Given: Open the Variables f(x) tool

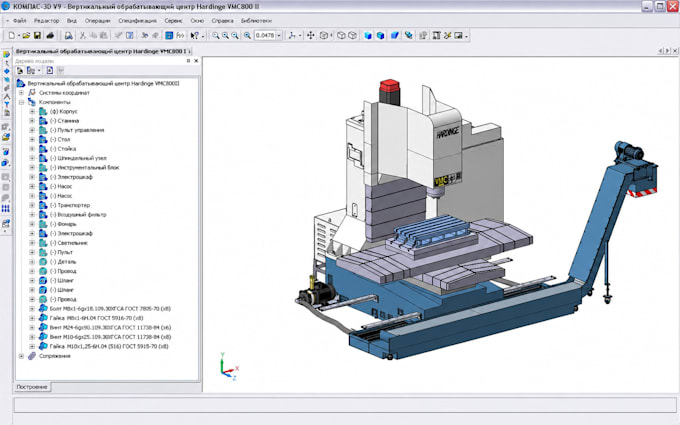Looking at the screenshot, I should (x=180, y=36).
